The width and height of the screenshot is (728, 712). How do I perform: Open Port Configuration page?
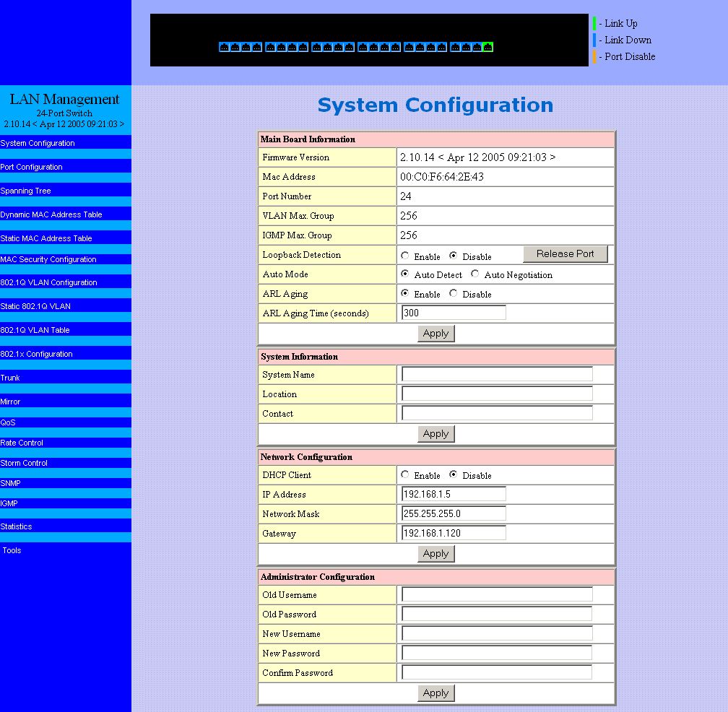tap(31, 167)
